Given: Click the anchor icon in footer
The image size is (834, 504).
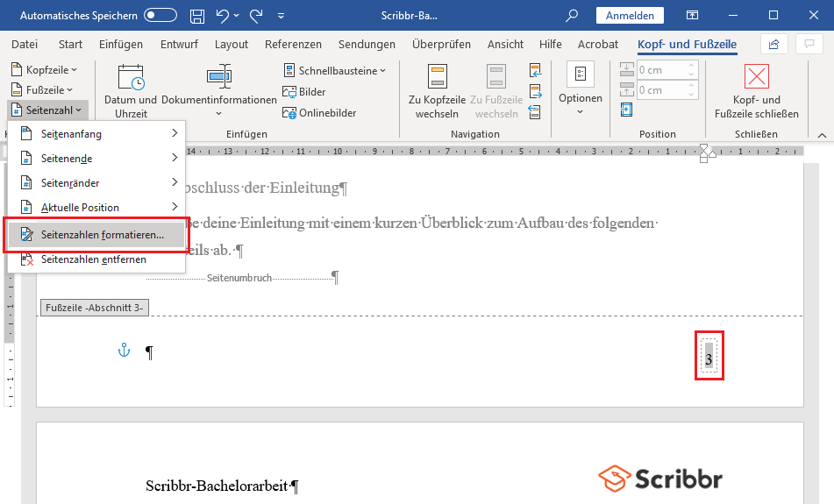Looking at the screenshot, I should pyautogui.click(x=124, y=351).
